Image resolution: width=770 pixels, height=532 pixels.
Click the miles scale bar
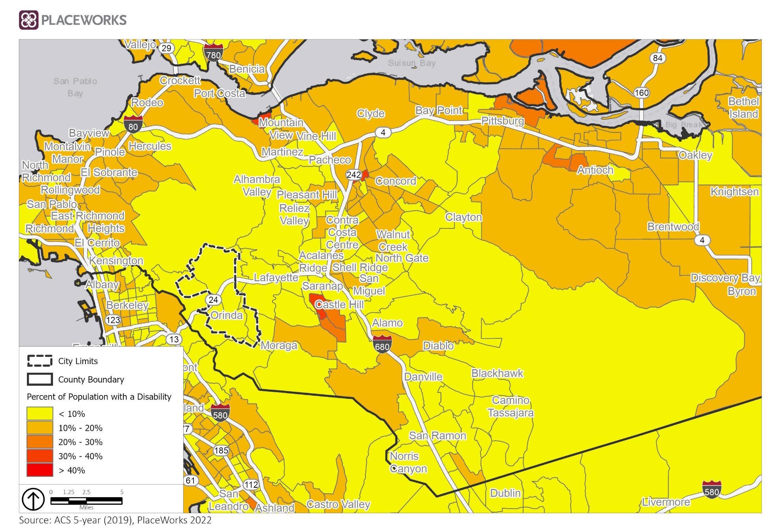[x=86, y=501]
